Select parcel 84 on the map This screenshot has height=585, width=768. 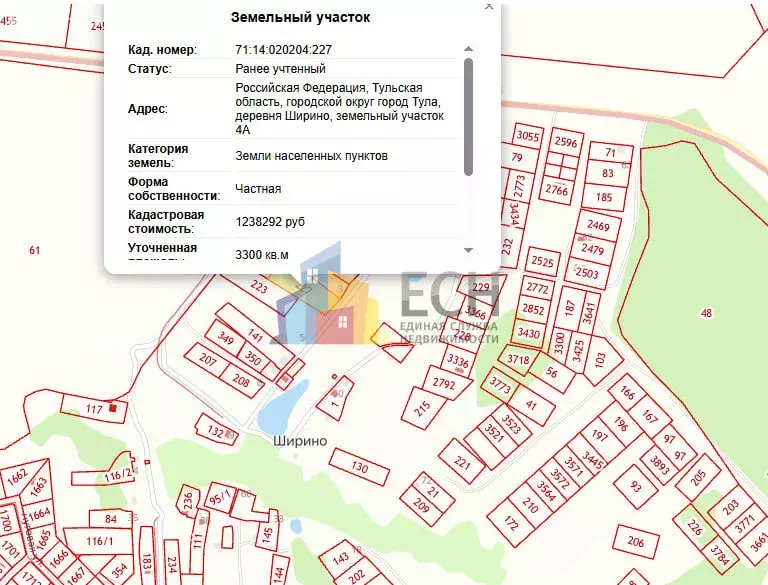[x=111, y=519]
